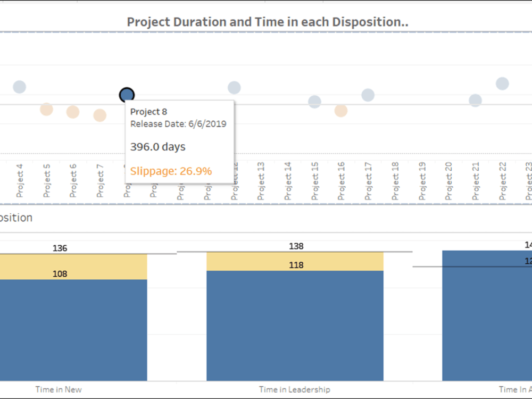Select the orange dot above Project 6

73,112
